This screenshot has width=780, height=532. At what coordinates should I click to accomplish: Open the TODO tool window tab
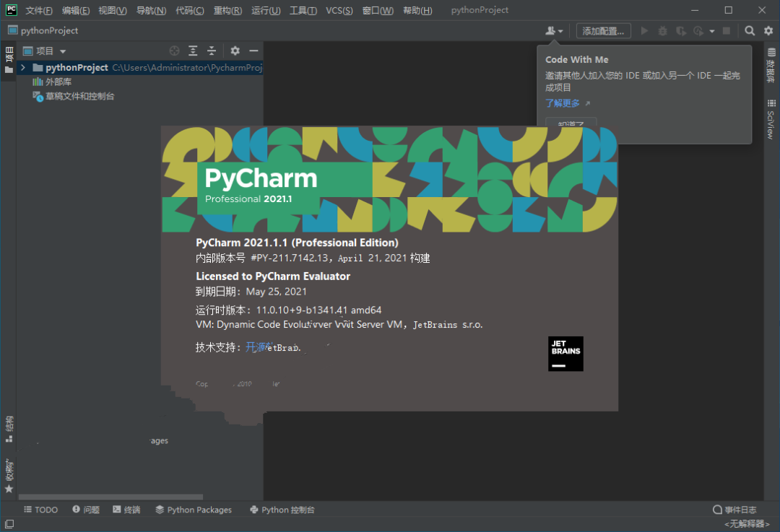tap(40, 510)
